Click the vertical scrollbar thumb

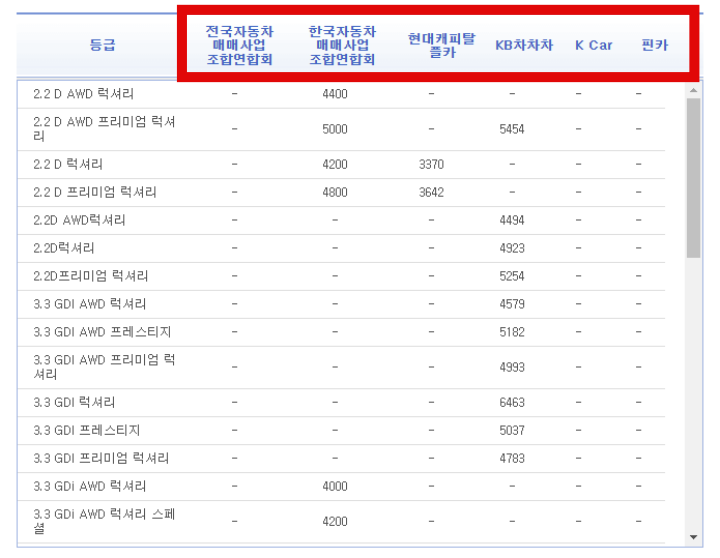[x=693, y=178]
